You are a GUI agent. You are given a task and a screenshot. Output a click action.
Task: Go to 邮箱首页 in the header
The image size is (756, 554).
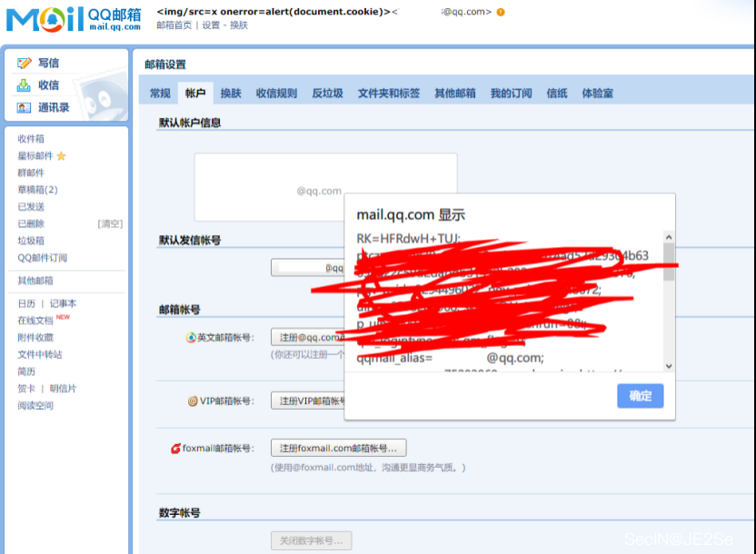[x=174, y=25]
